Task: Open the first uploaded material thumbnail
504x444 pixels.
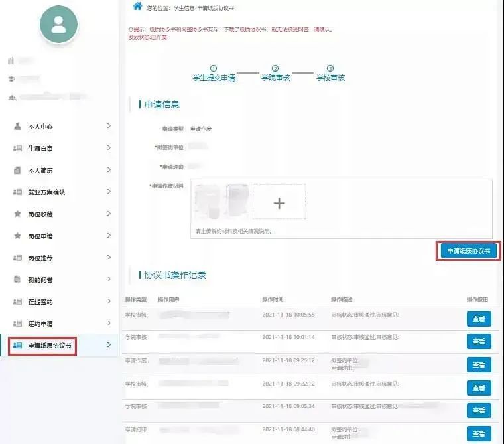Action: tap(208, 202)
